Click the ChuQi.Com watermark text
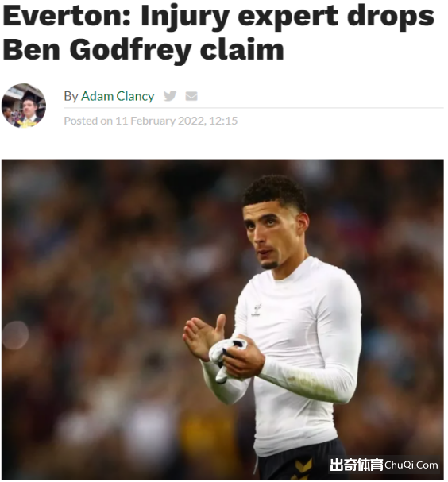The width and height of the screenshot is (448, 482). (x=411, y=465)
